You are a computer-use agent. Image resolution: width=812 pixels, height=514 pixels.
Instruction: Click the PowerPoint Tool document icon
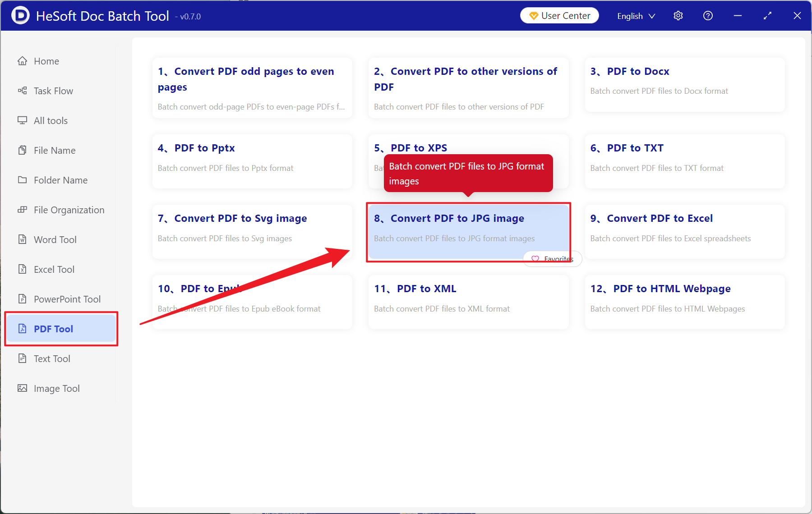(x=22, y=299)
